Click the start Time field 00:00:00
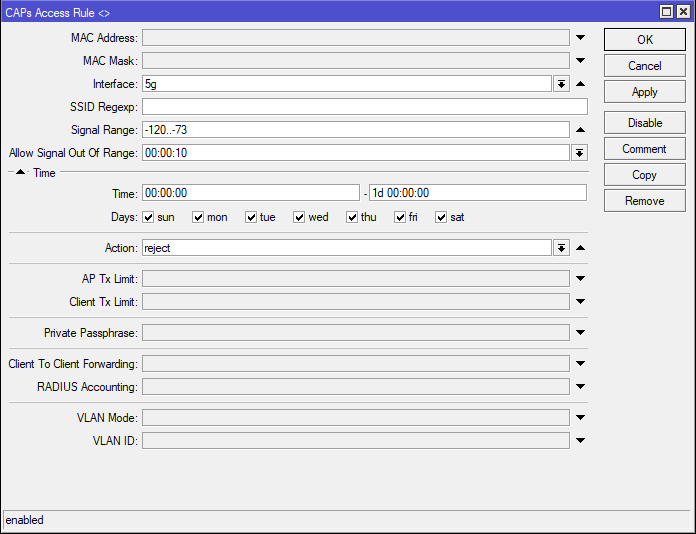The height and width of the screenshot is (534, 696). [251, 193]
